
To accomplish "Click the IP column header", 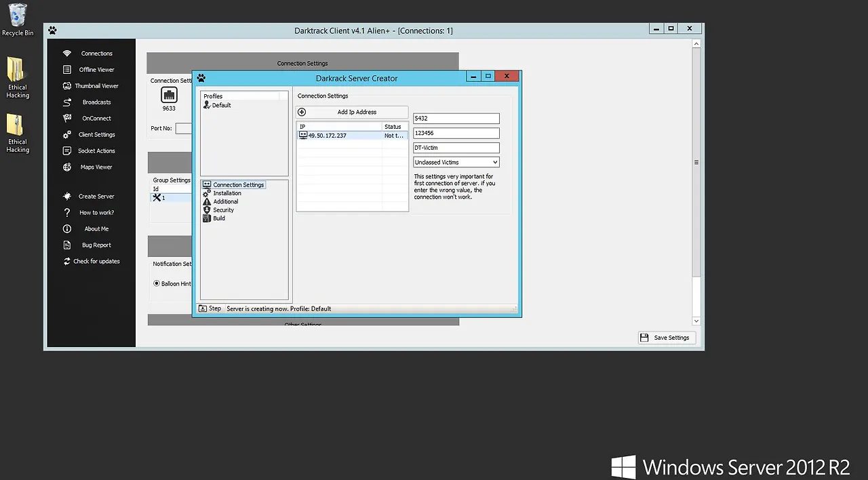I will coord(339,127).
